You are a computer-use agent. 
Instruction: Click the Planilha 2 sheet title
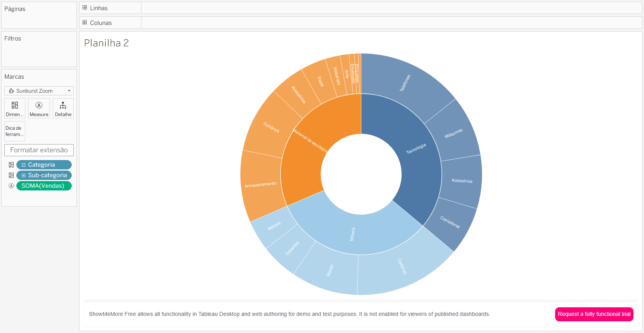click(x=106, y=43)
